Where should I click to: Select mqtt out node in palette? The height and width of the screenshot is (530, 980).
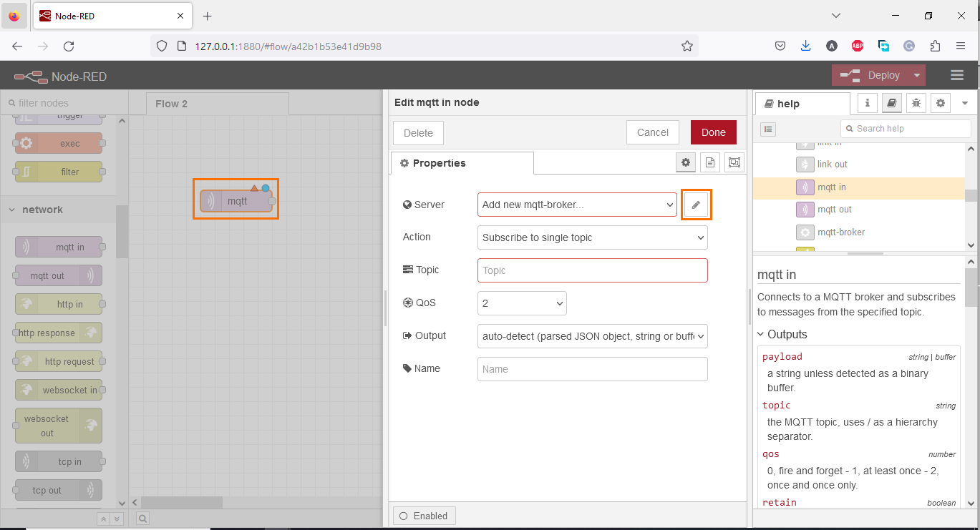[x=59, y=275]
